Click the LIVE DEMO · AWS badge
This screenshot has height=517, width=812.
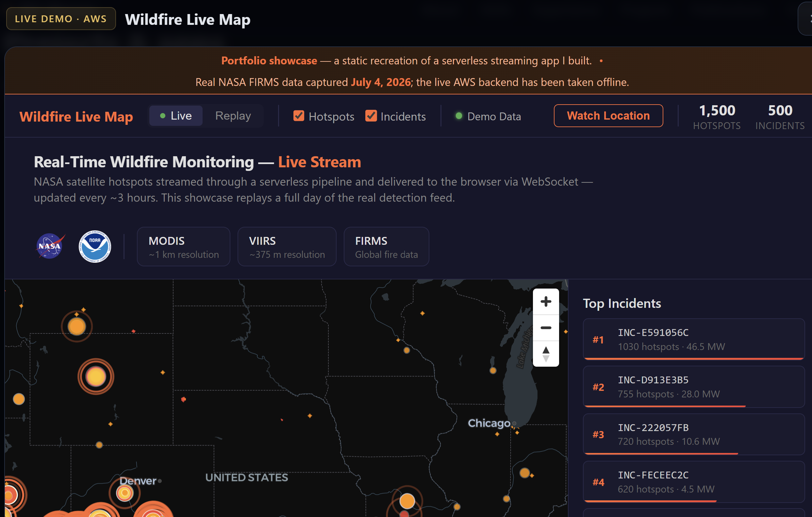(x=61, y=19)
